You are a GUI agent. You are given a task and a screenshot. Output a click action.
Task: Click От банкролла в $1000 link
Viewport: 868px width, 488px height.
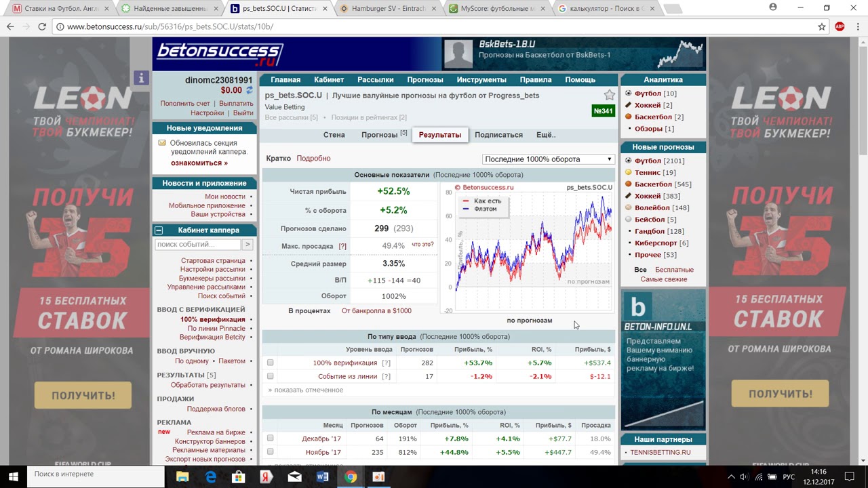coord(376,310)
